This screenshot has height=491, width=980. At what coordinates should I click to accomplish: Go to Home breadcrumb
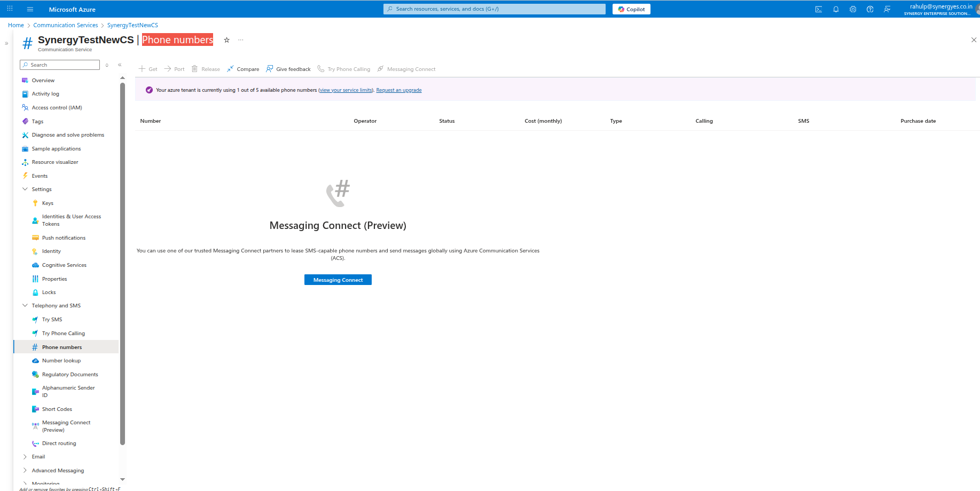pos(16,25)
